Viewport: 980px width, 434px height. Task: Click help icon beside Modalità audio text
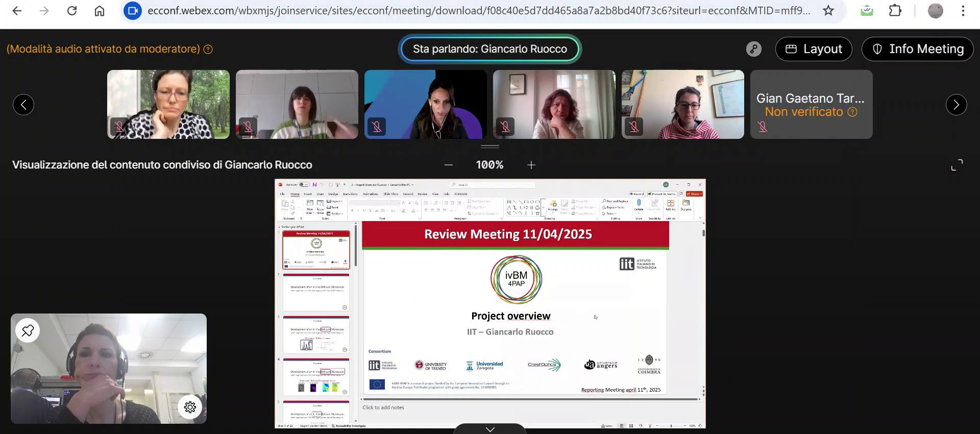(x=208, y=50)
